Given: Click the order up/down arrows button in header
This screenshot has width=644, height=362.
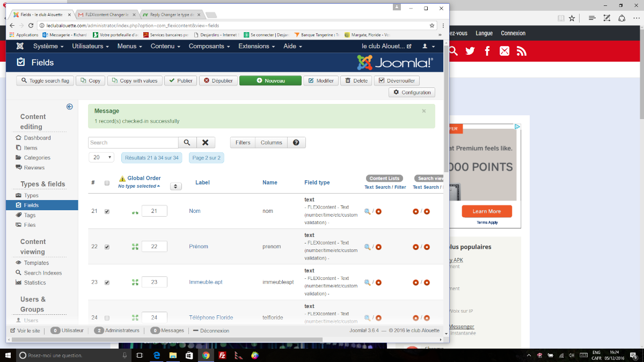Looking at the screenshot, I should (176, 186).
